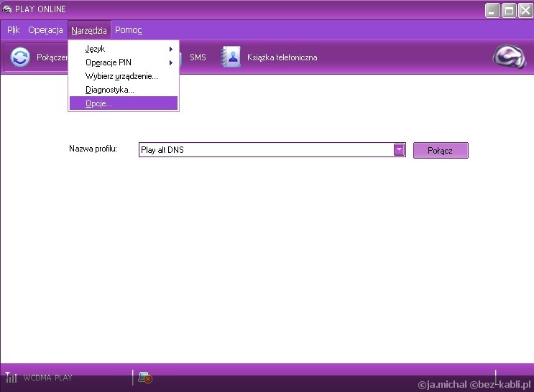This screenshot has width=534, height=392.
Task: Open the Książka telefoniczna toolbar label
Action: 282,57
